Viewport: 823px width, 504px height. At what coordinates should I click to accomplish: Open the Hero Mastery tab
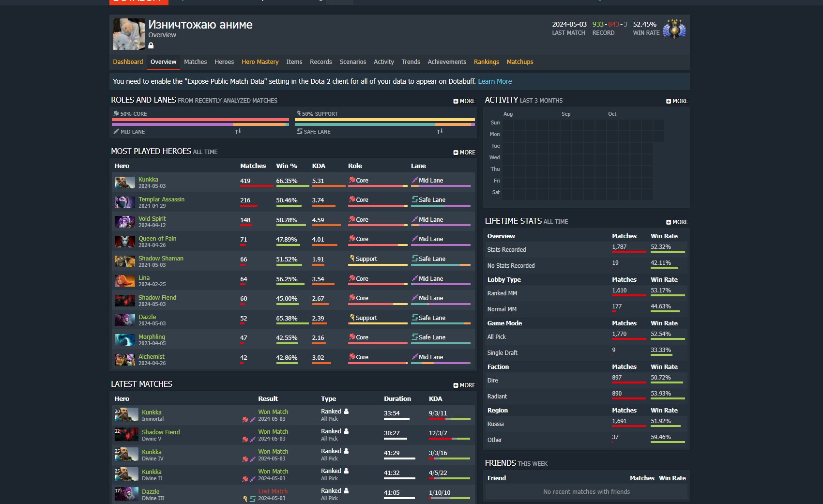(x=260, y=62)
